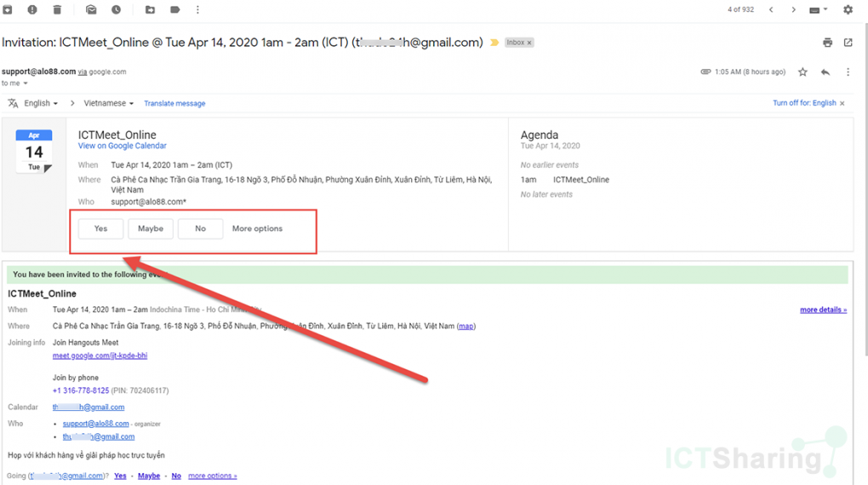Image resolution: width=868 pixels, height=485 pixels.
Task: Click the translate language icon
Action: 13,103
